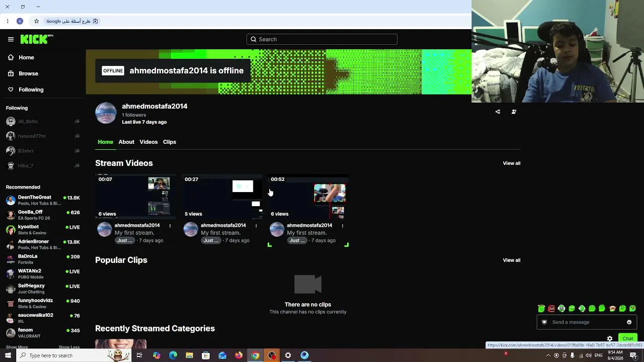644x362 pixels.
Task: Switch to the Videos tab
Action: (x=148, y=142)
